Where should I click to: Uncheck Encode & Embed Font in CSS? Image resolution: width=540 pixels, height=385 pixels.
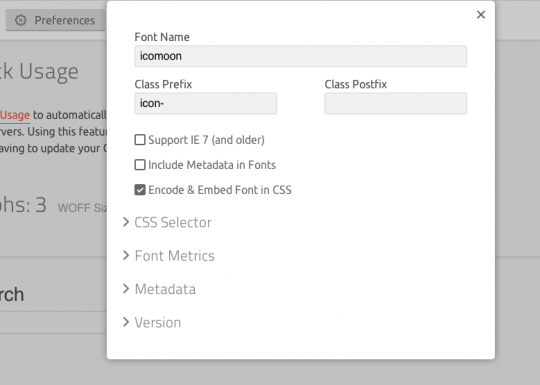pos(140,190)
